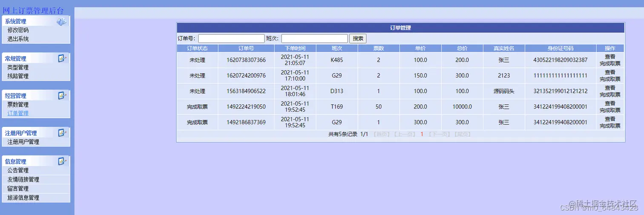Screen dimensions: 644x215
Task: Open 旅游信息管理 page
Action: pyautogui.click(x=23, y=198)
